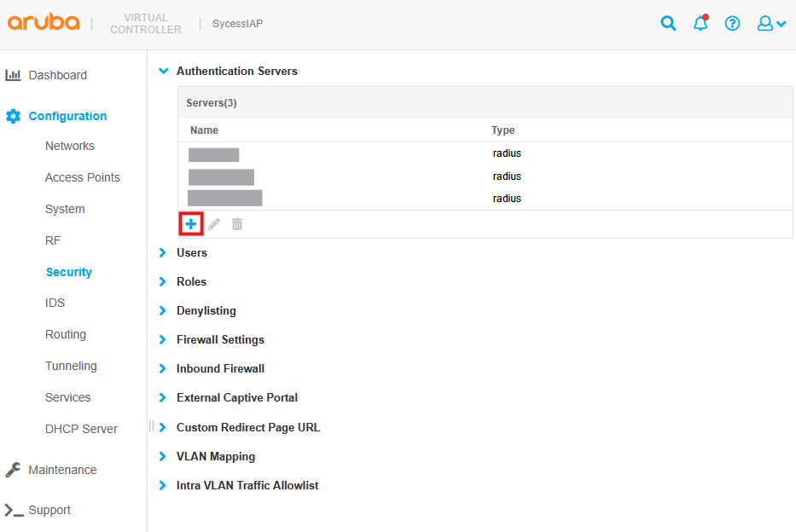Select the DHCP Server page
The width and height of the screenshot is (796, 532).
[81, 429]
